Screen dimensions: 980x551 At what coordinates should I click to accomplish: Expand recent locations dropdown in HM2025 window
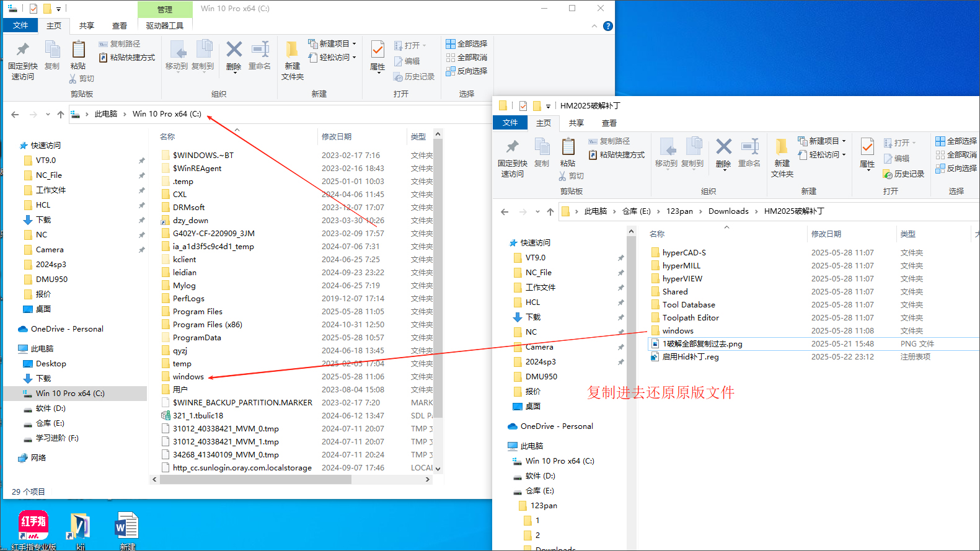coord(537,212)
